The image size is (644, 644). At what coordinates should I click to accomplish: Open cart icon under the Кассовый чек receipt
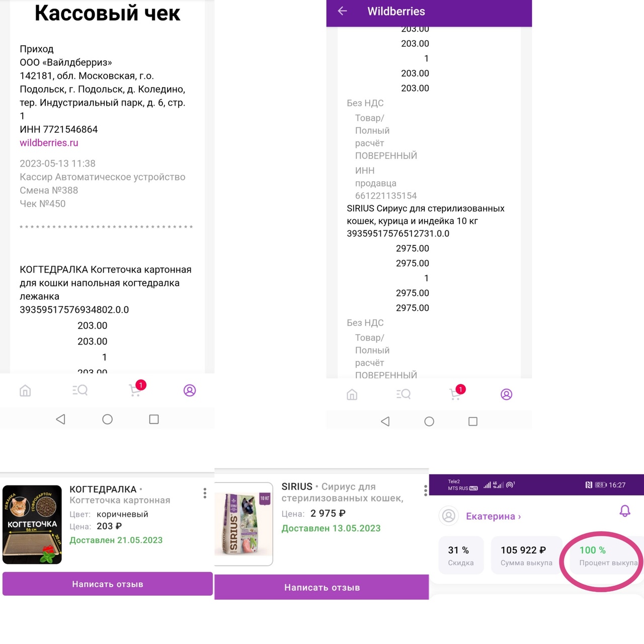(135, 390)
